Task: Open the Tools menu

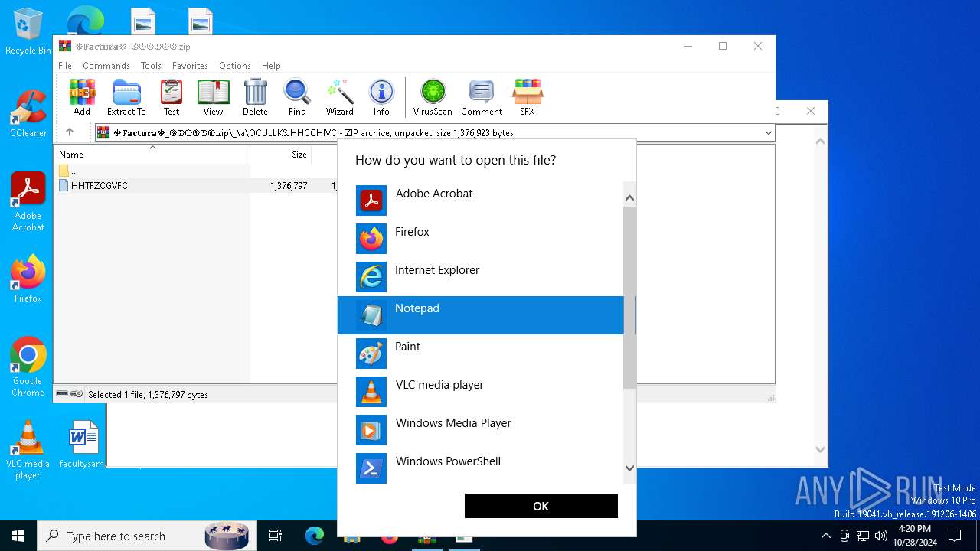Action: pyautogui.click(x=151, y=66)
